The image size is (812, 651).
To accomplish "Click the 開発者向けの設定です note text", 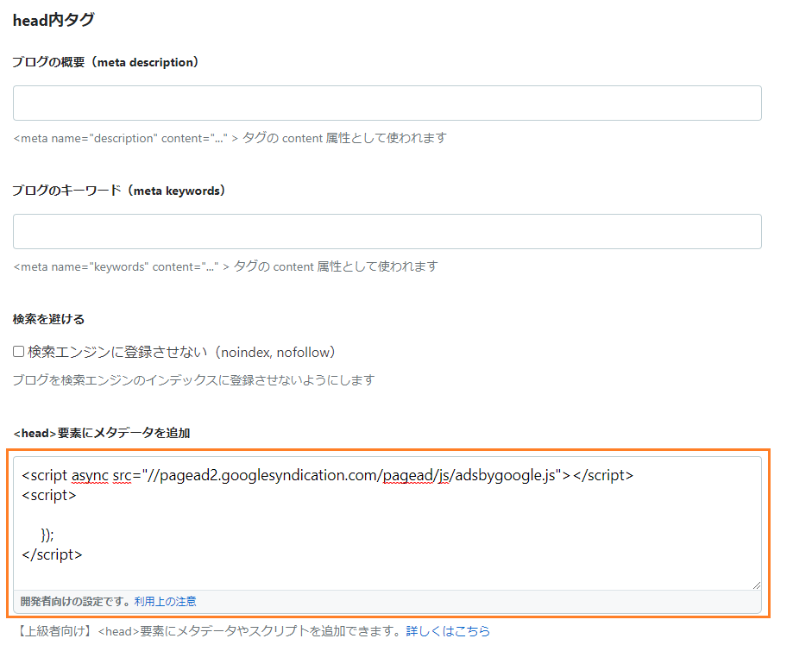I will coord(77,601).
